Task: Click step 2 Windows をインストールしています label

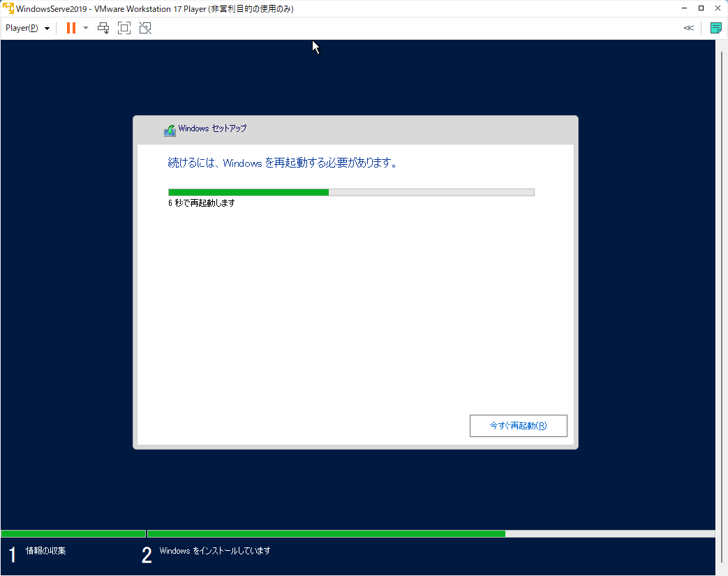Action: (215, 551)
